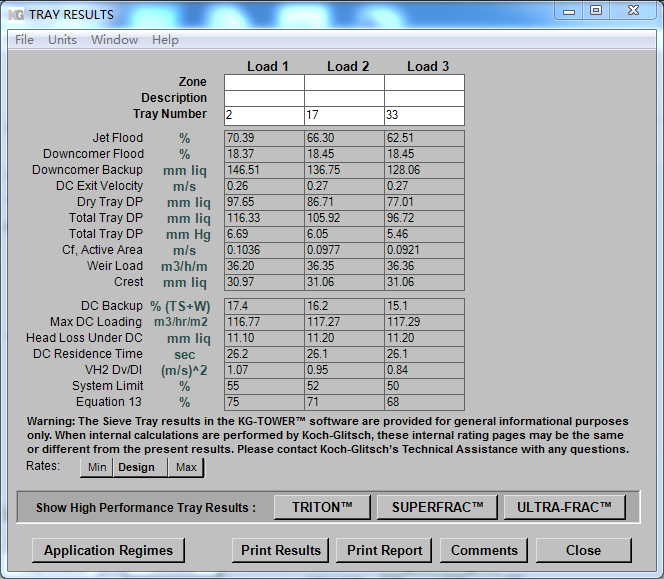The width and height of the screenshot is (664, 579).
Task: Click Weir Load value 36.35
Action: (x=344, y=266)
